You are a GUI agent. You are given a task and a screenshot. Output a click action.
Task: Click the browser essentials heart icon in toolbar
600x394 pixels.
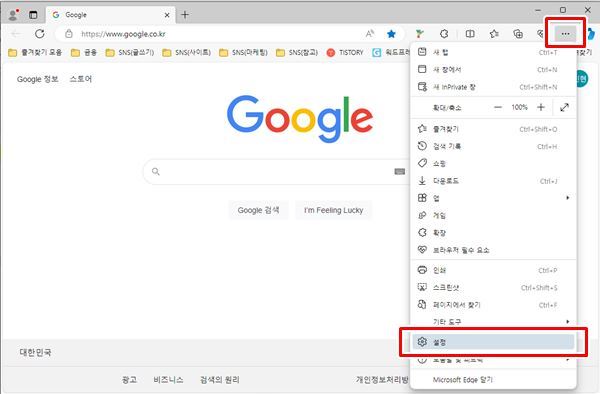click(x=540, y=34)
